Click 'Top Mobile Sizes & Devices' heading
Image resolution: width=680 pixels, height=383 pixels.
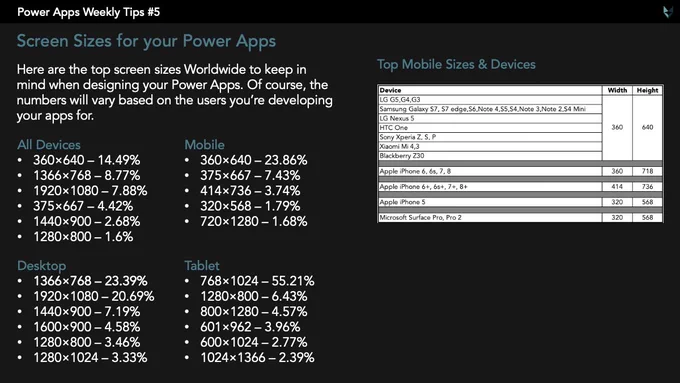(x=456, y=64)
